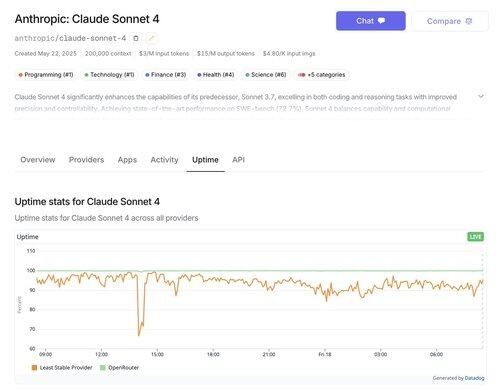The width and height of the screenshot is (500, 390).
Task: Select the Programming (#1) category tag
Action: click(x=46, y=75)
